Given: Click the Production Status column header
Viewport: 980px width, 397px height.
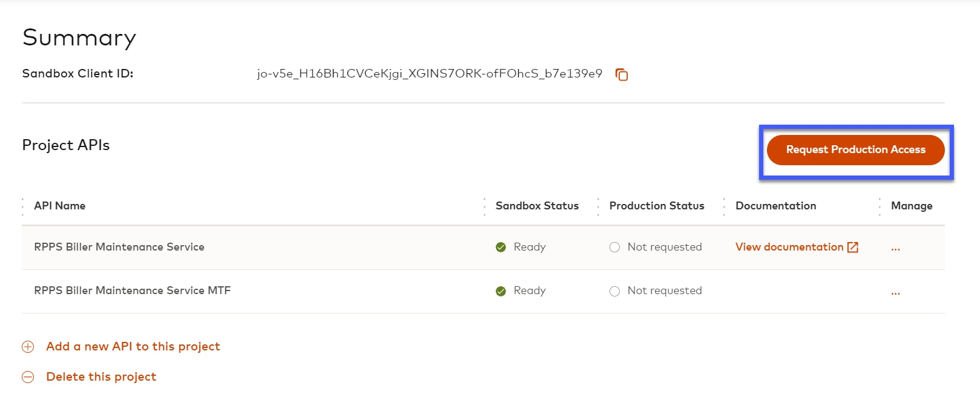Looking at the screenshot, I should coord(657,206).
